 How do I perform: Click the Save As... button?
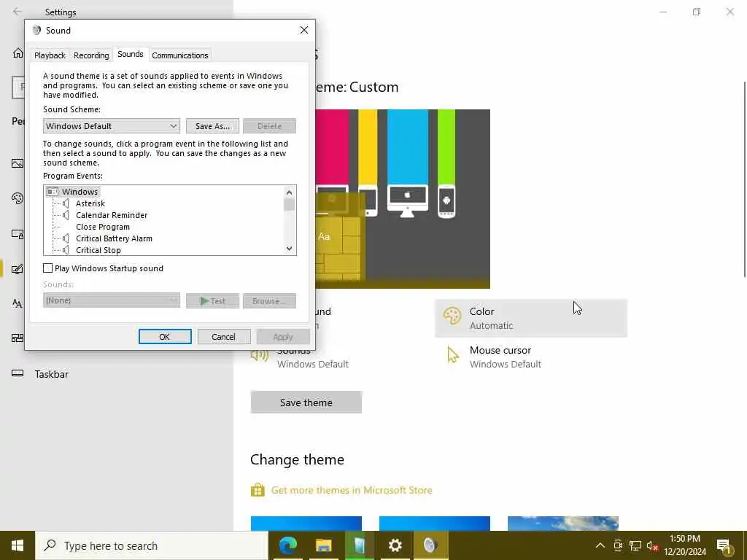tap(212, 126)
